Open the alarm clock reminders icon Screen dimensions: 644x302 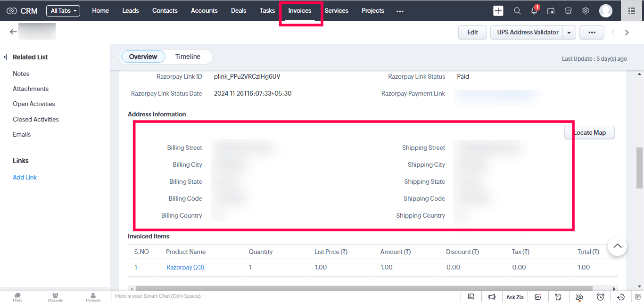pyautogui.click(x=601, y=297)
